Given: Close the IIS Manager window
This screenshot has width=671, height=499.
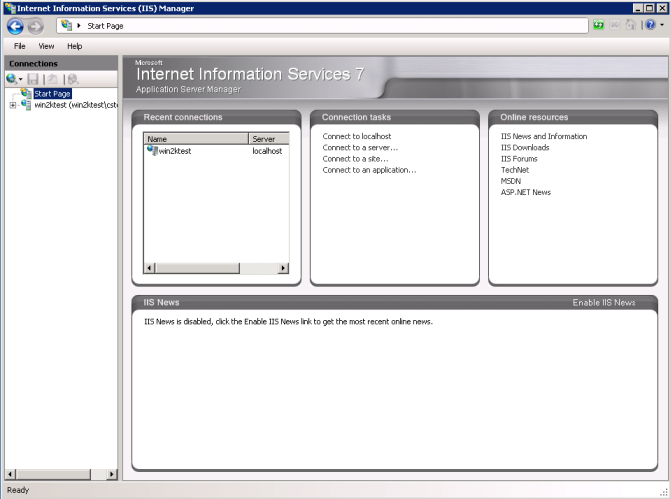Looking at the screenshot, I should coord(662,8).
